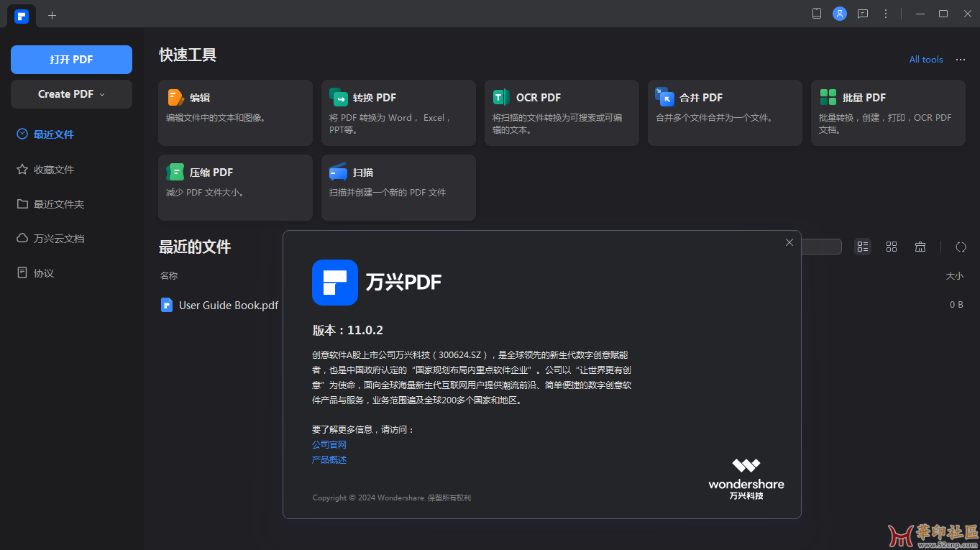Close the 万兴PDF about dialog
The width and height of the screenshot is (980, 550).
(789, 242)
